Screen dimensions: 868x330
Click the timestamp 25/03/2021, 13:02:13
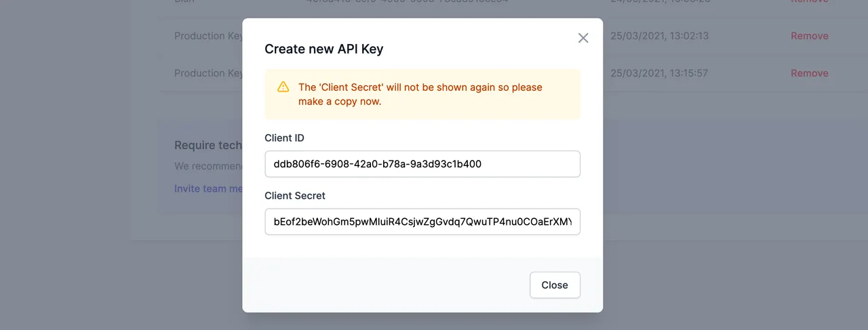tap(659, 36)
